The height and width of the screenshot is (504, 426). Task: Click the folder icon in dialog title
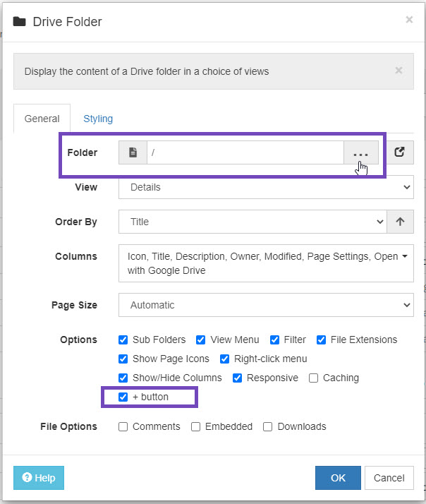tap(19, 22)
